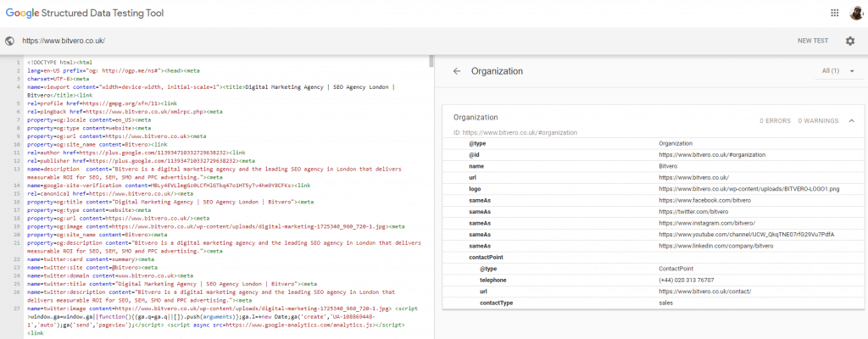
Task: Click the tested URL https://www.bitvero.co.uk/
Action: tap(64, 41)
